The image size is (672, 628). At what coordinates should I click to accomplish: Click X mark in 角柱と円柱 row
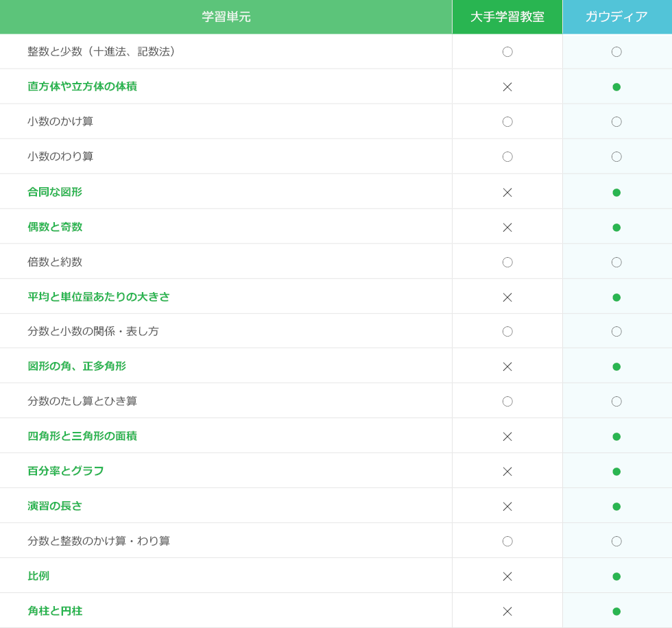coord(507,612)
